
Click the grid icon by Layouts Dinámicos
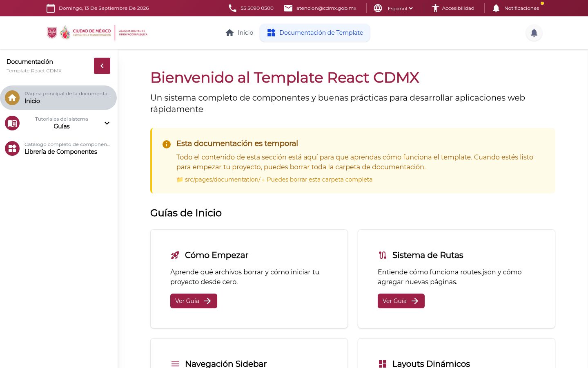[383, 364]
